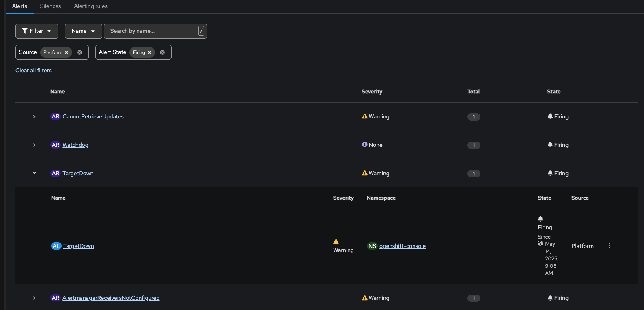Click the bell icon in Watchdog row
Screen dimensions: 644x310
tap(550, 144)
